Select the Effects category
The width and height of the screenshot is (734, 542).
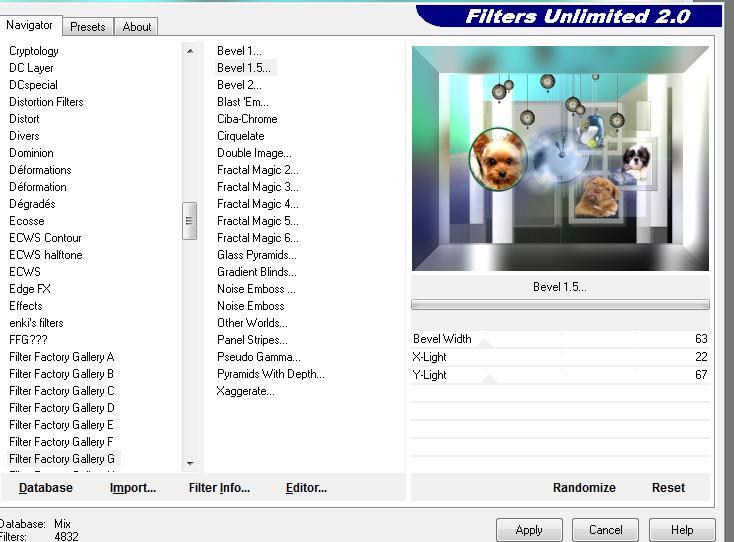26,306
